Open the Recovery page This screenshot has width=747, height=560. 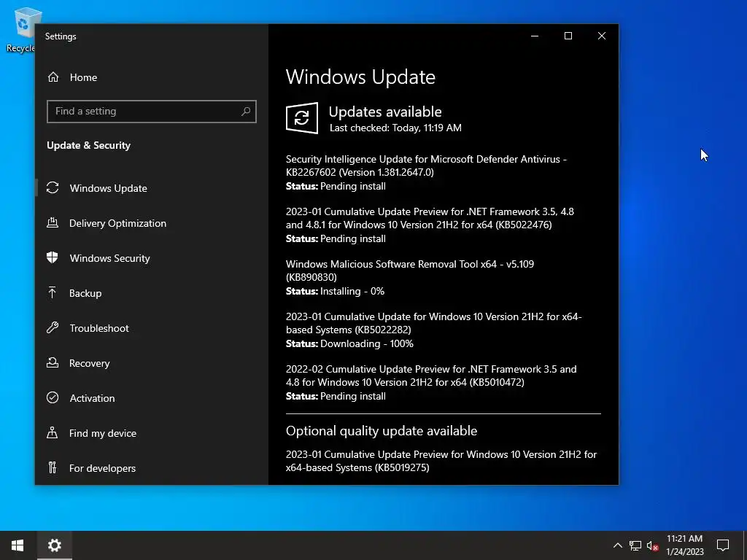tap(152, 363)
